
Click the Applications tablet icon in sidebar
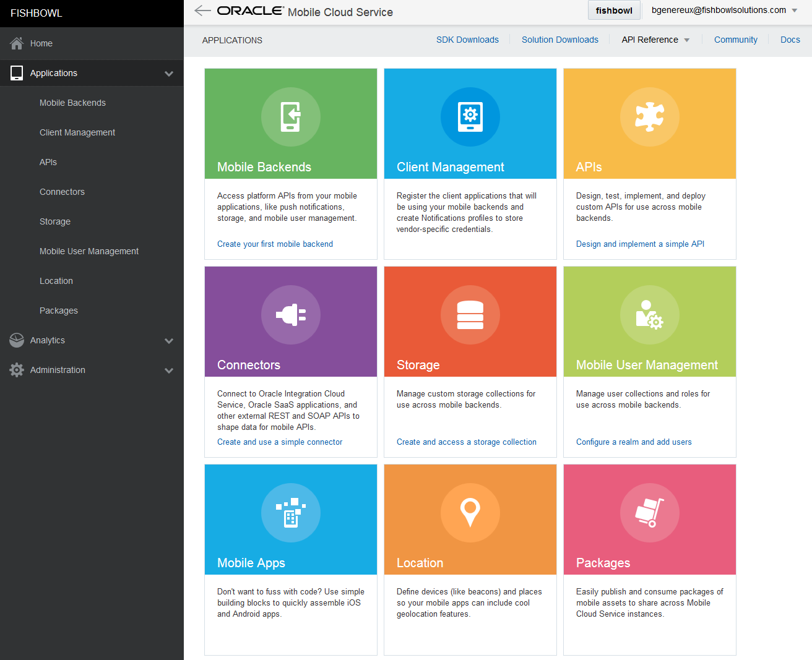(x=17, y=73)
